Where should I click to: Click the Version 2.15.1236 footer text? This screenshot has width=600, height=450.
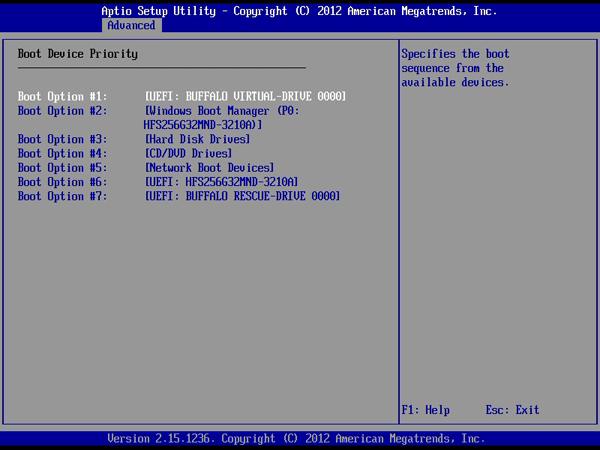coord(296,439)
